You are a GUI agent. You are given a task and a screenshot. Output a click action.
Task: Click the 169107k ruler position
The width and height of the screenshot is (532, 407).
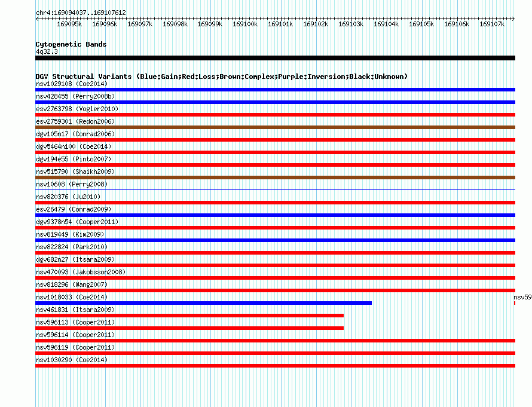pos(492,24)
